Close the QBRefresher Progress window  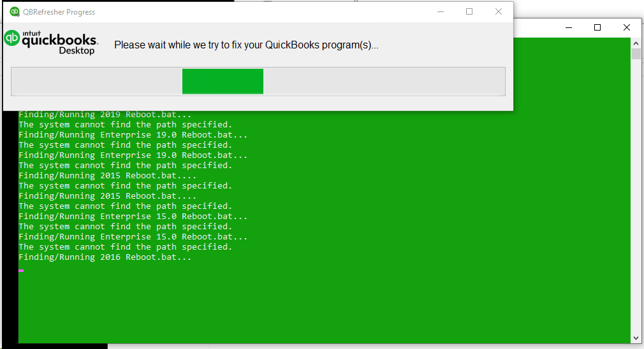498,12
